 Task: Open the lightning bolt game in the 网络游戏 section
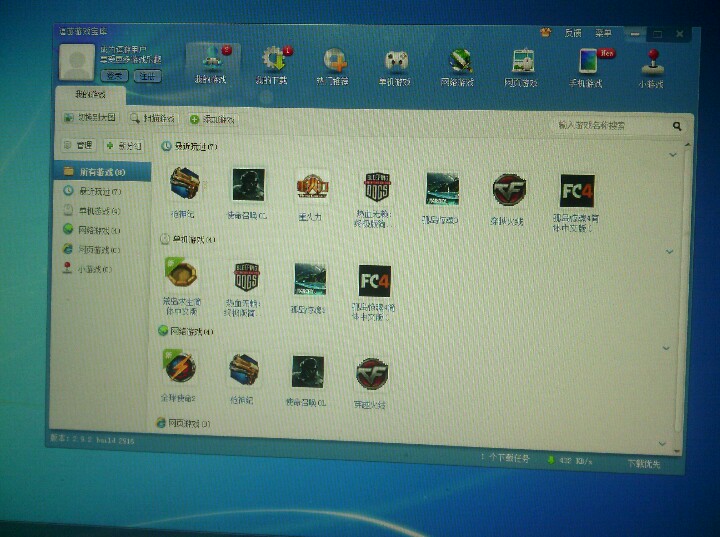pos(180,366)
